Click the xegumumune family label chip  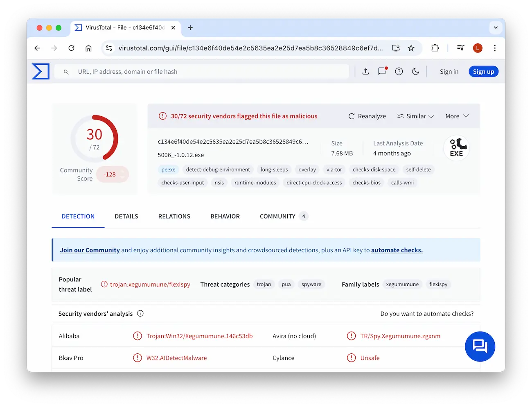(402, 284)
